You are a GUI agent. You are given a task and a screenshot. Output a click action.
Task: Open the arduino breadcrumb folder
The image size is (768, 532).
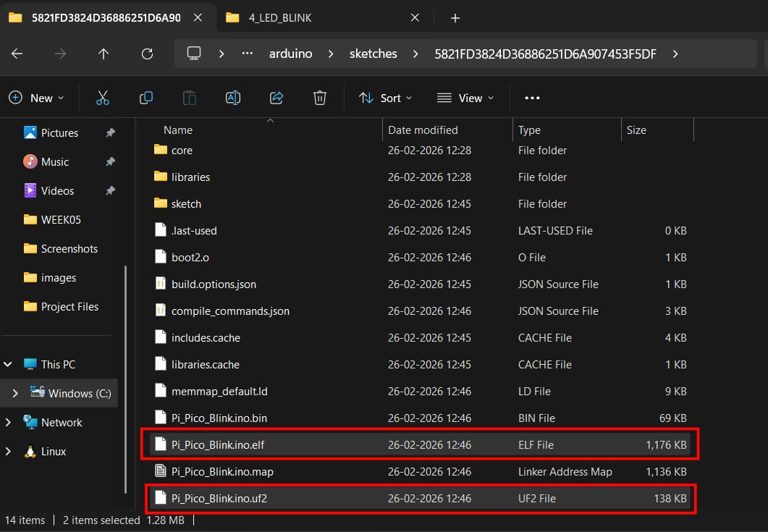pyautogui.click(x=290, y=53)
